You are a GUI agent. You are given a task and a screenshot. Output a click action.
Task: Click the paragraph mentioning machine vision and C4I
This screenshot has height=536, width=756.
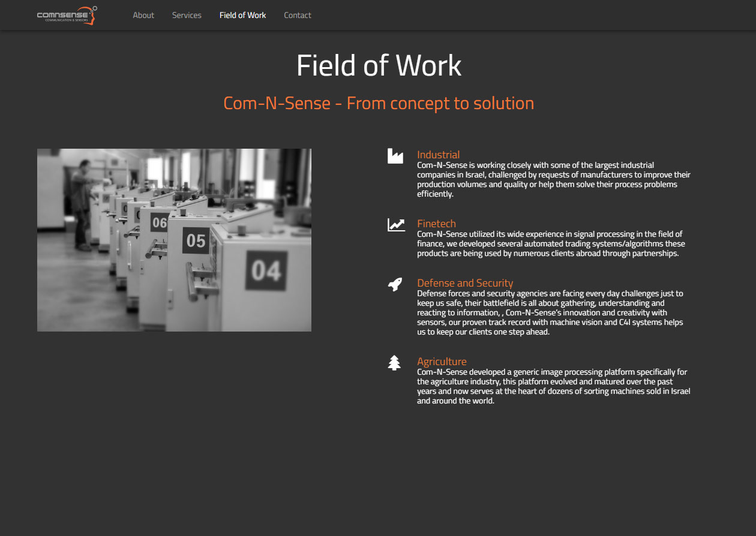(x=550, y=312)
